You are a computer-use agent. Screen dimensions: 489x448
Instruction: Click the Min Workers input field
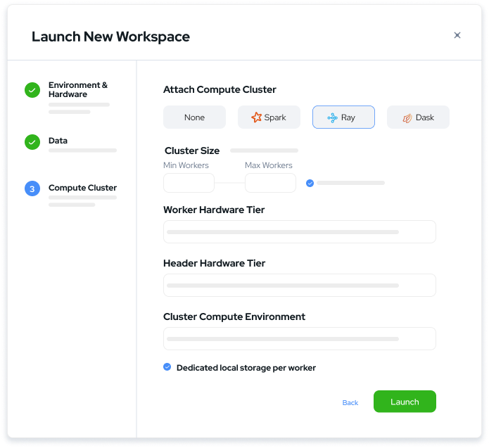coord(189,183)
